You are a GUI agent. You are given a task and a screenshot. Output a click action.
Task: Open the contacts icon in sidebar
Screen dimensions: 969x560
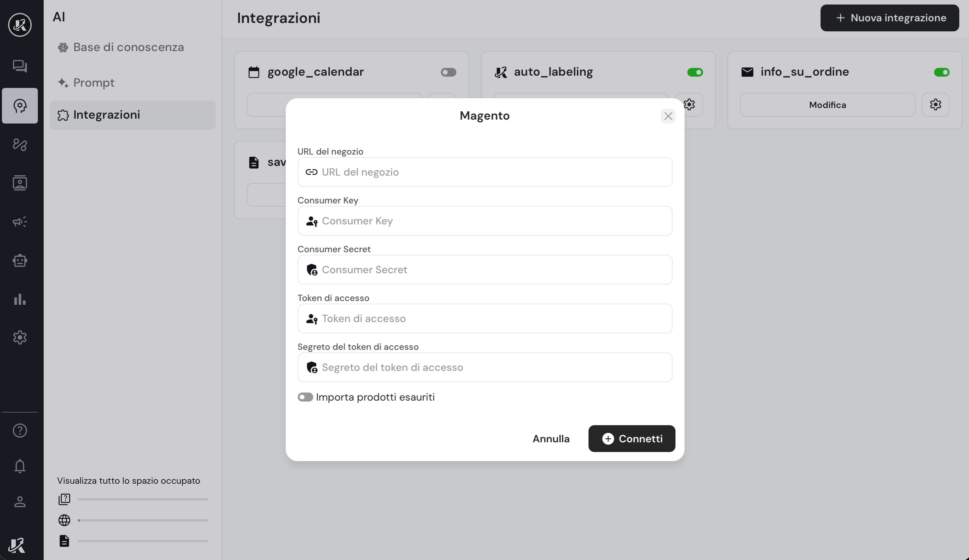[20, 183]
